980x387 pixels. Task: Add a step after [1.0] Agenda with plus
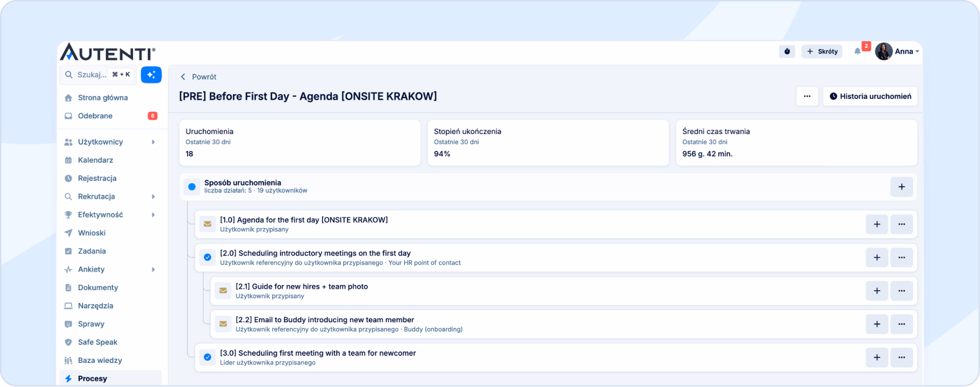click(877, 224)
